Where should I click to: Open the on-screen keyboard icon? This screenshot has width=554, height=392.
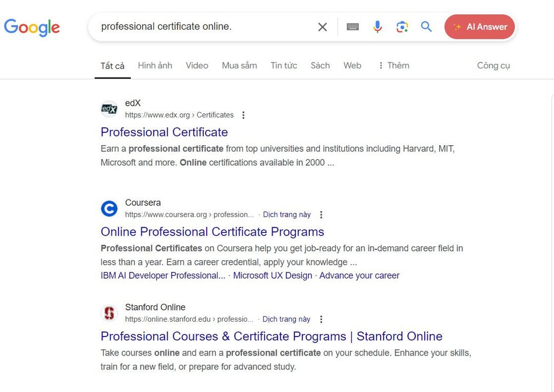352,27
